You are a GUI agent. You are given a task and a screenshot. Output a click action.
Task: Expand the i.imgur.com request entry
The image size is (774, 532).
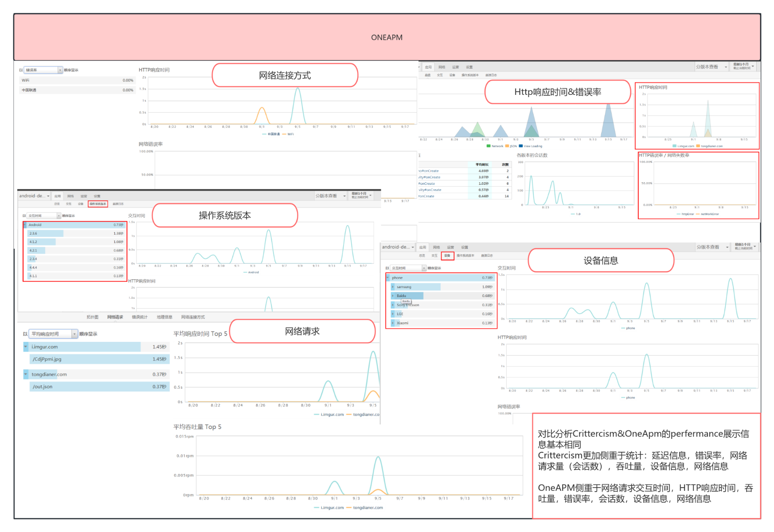pyautogui.click(x=25, y=347)
